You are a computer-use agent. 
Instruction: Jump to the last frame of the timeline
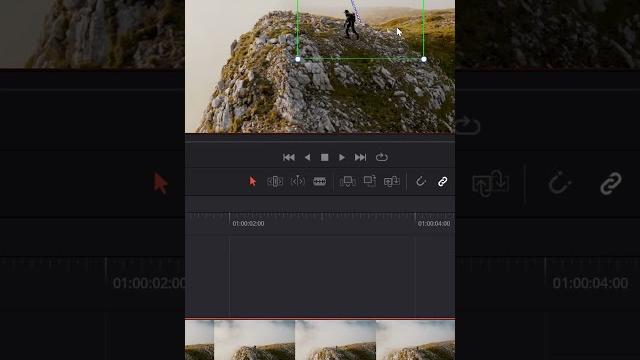[360, 157]
